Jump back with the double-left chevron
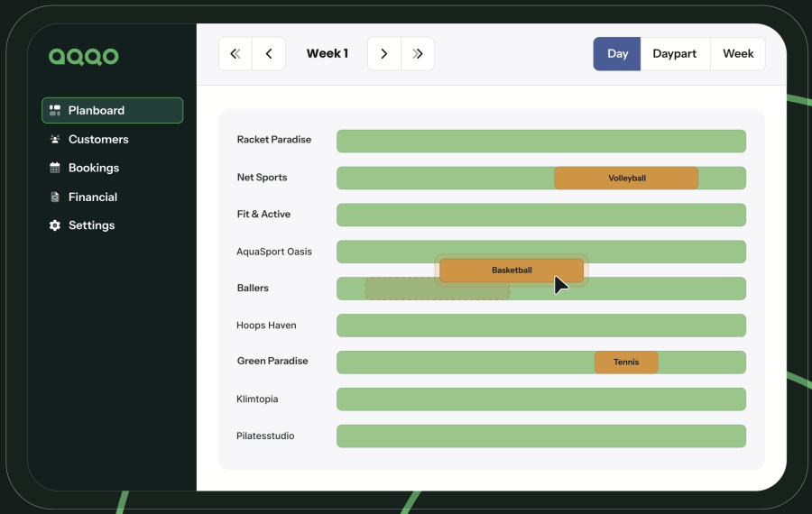The height and width of the screenshot is (514, 812). pos(235,54)
